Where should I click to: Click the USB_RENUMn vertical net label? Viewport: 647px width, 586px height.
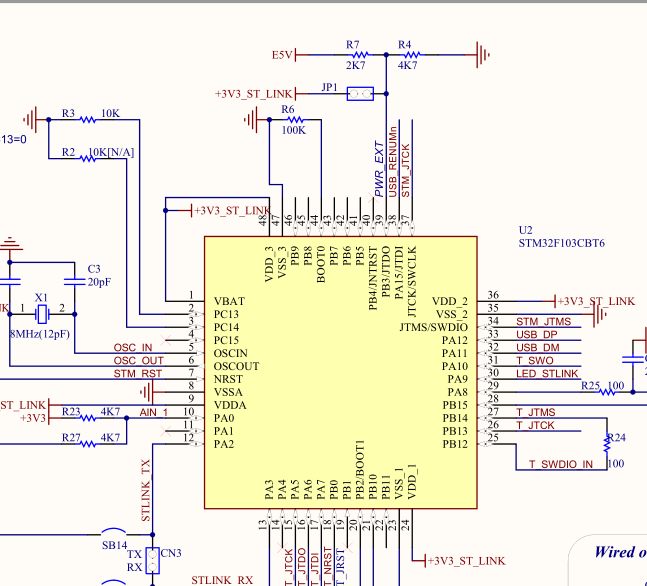(392, 162)
